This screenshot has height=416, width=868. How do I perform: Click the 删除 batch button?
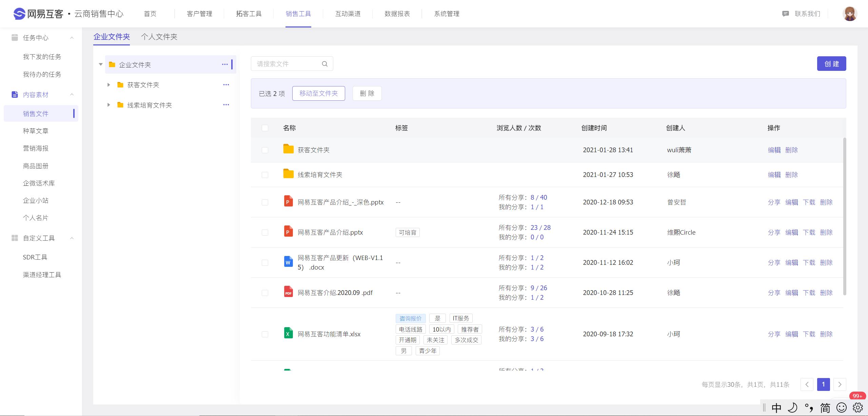pos(367,93)
